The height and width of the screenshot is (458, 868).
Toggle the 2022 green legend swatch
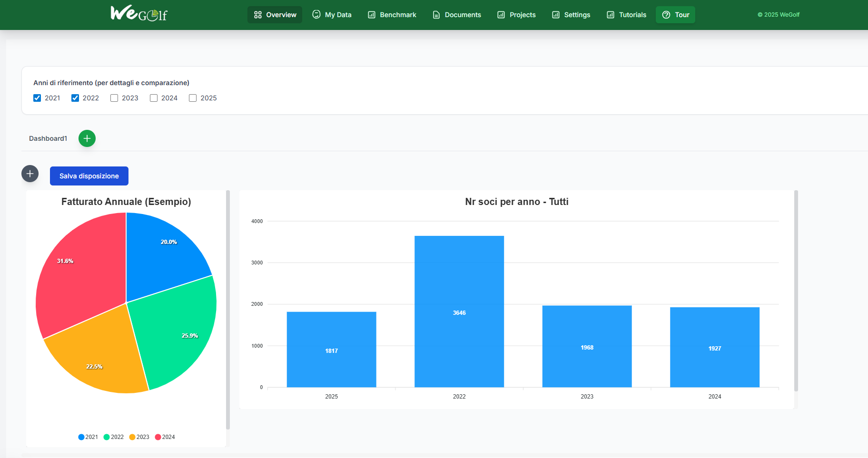(107, 437)
